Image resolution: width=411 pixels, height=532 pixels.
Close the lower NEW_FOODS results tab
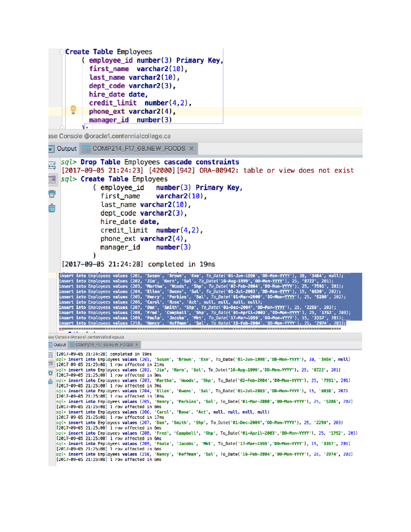(x=137, y=345)
